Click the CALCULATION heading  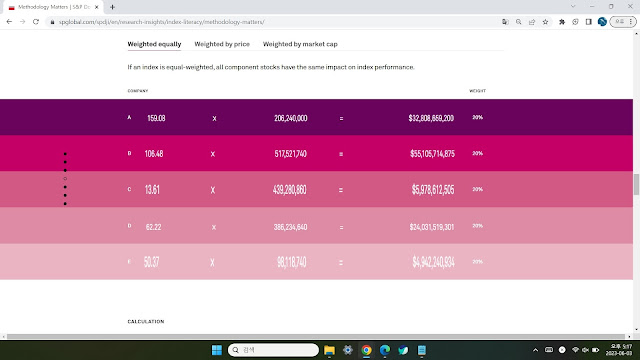pos(146,322)
